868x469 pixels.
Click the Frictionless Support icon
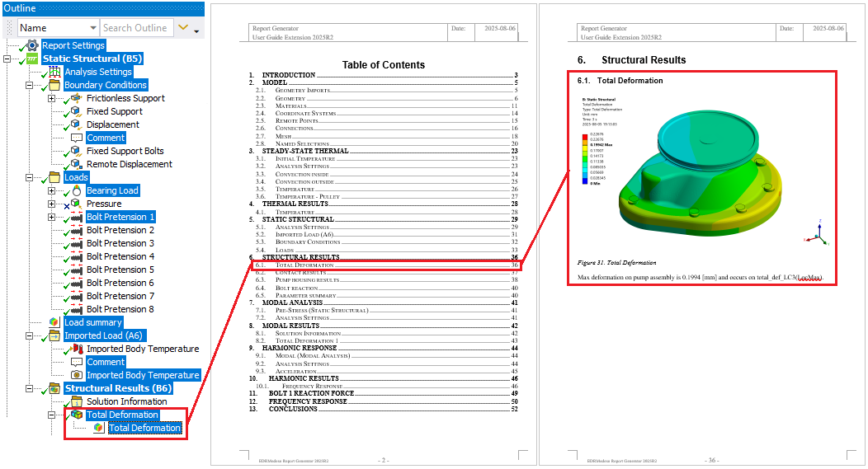(x=77, y=98)
